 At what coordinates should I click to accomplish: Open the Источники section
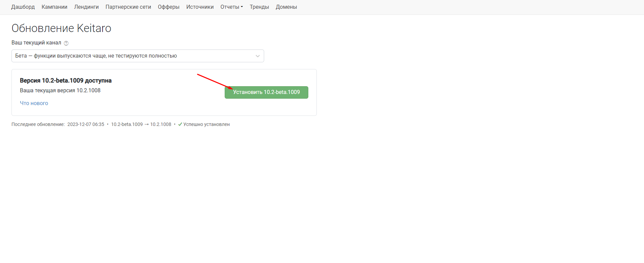pos(200,7)
